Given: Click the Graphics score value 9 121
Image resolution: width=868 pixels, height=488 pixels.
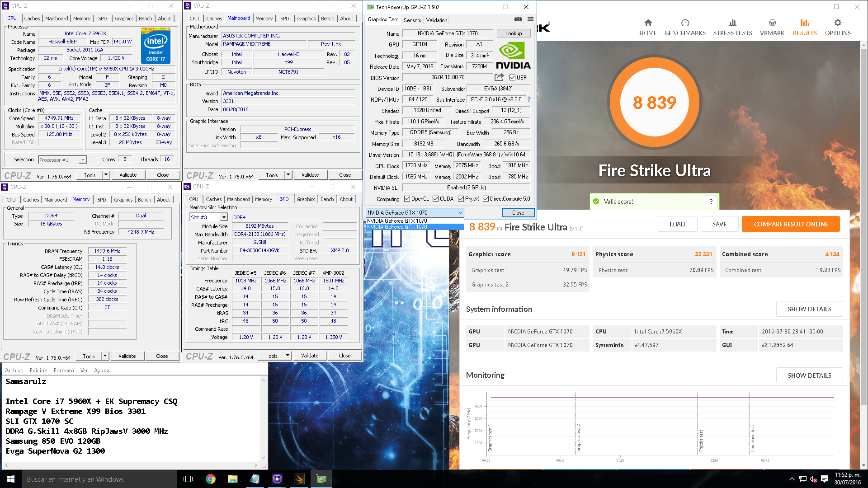Looking at the screenshot, I should (x=578, y=254).
